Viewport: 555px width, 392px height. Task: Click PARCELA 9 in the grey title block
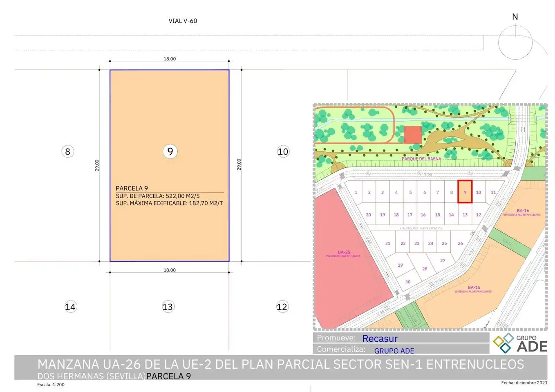coord(168,376)
